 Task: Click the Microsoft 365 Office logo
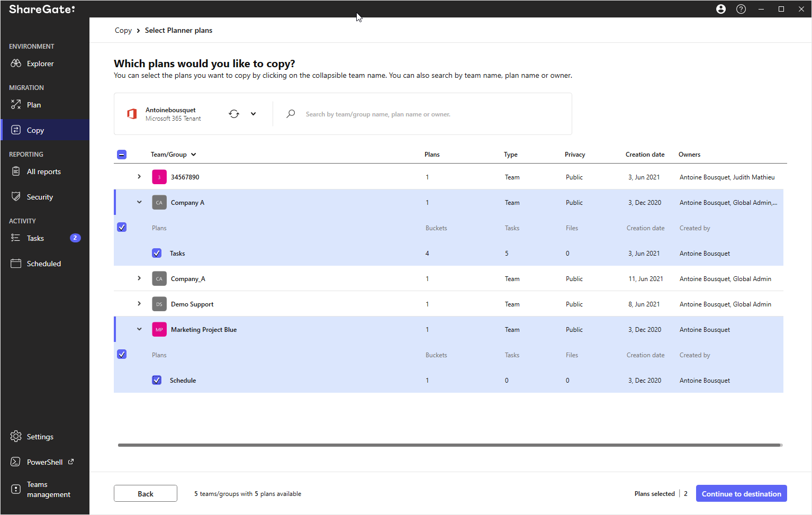click(x=132, y=114)
